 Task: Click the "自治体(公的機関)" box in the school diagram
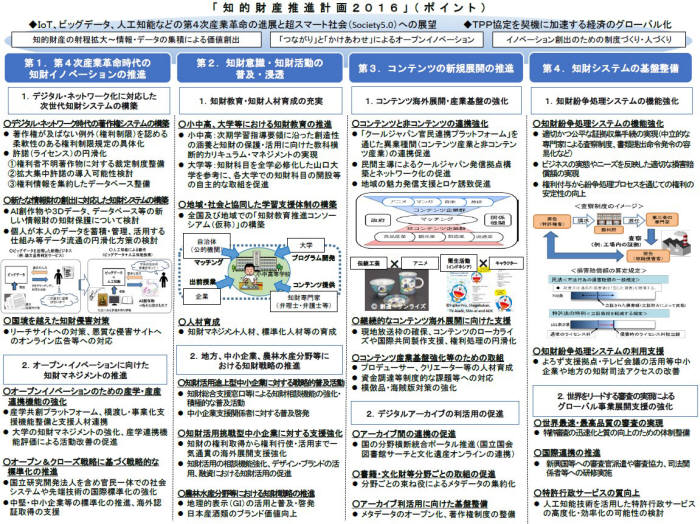click(x=206, y=245)
